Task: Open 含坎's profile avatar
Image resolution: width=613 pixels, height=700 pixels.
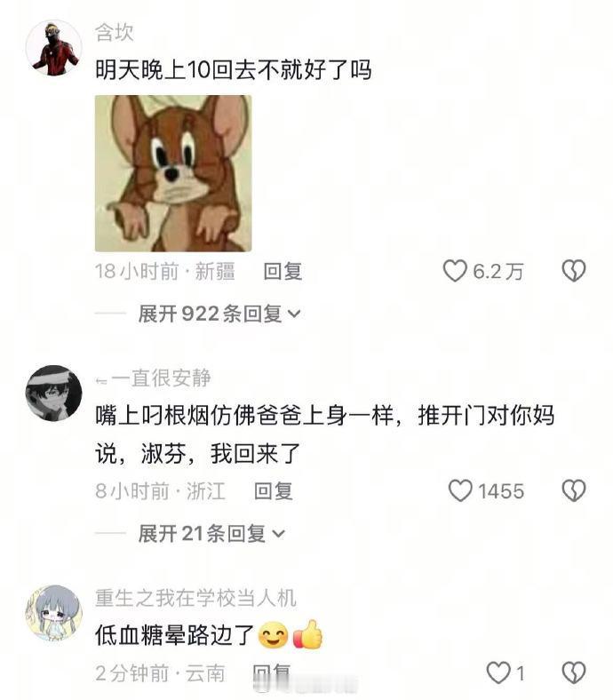Action: [54, 48]
